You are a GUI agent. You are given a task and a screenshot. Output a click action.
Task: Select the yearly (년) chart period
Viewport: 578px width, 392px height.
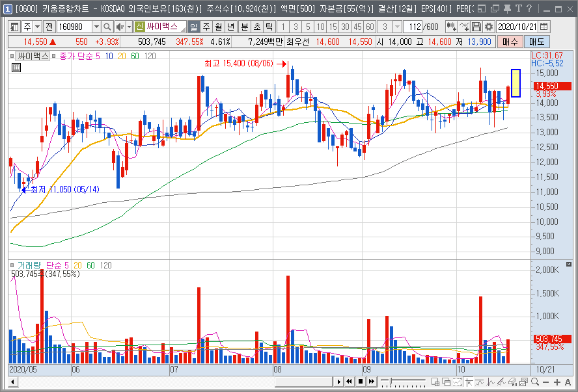coord(231,27)
